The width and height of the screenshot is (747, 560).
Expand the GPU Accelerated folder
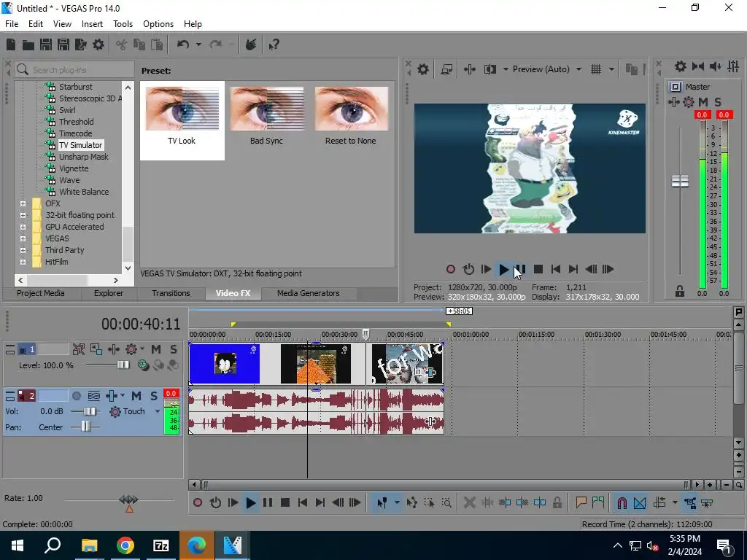point(23,227)
